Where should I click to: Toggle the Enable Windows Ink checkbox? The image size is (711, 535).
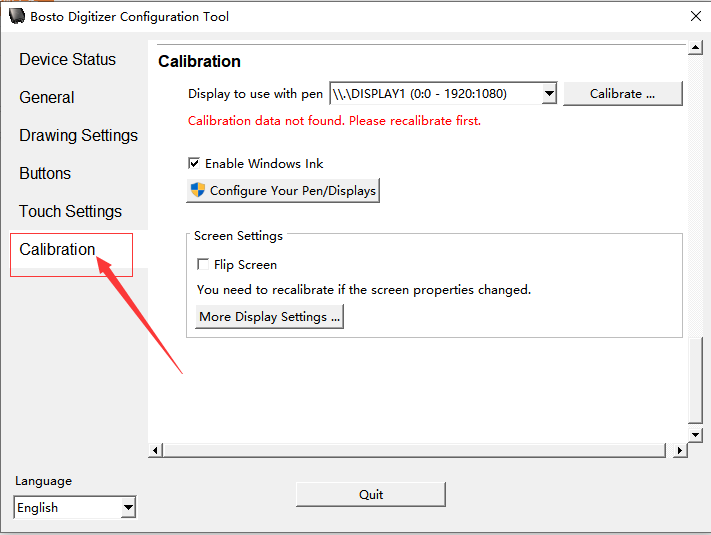point(194,163)
